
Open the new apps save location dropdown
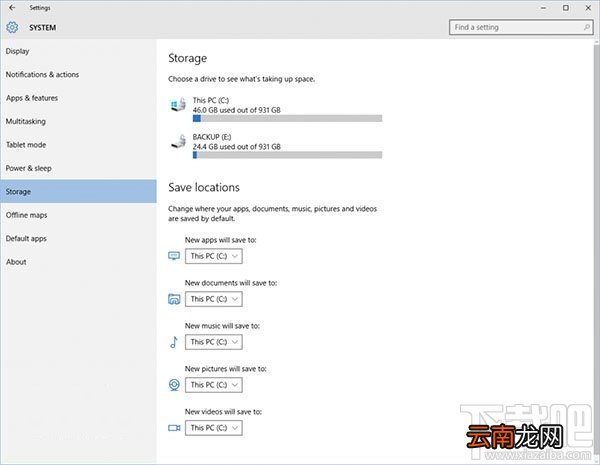(214, 256)
